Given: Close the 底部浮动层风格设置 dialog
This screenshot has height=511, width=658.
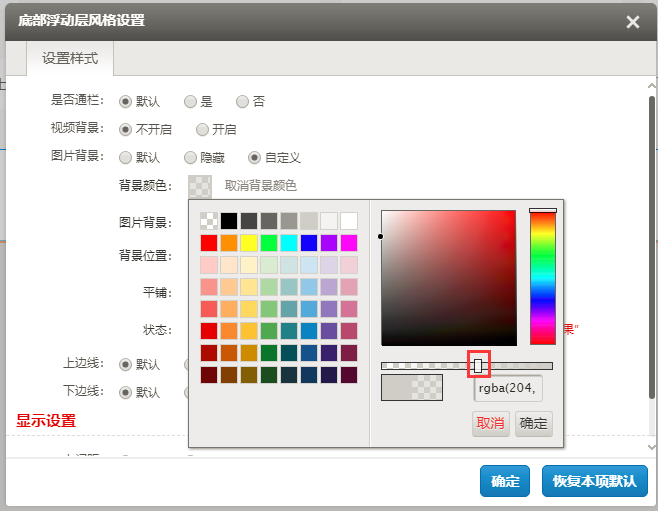Looking at the screenshot, I should tap(632, 22).
